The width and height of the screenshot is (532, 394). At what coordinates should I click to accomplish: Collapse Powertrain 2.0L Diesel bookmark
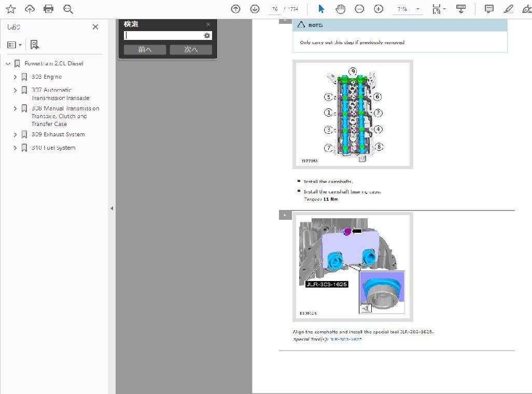tap(8, 63)
